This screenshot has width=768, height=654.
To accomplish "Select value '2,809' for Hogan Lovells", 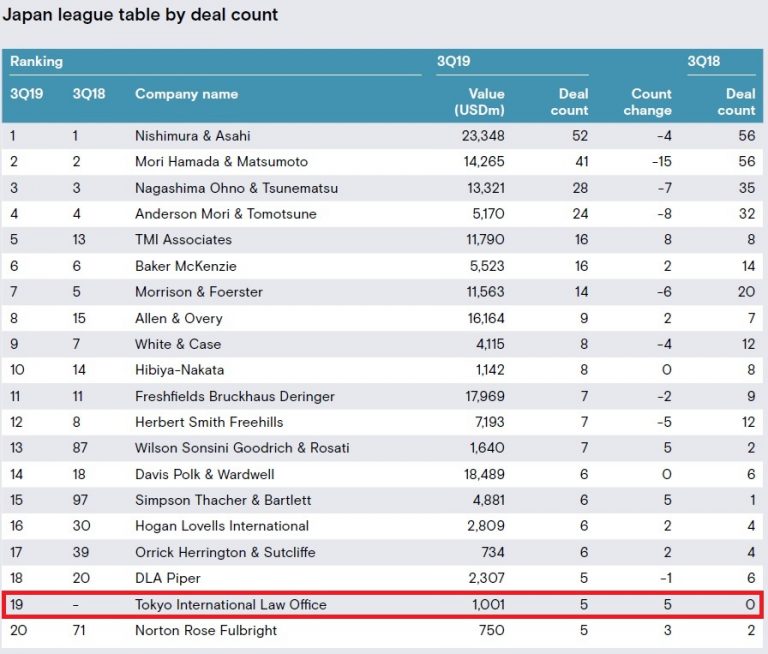I will click(x=486, y=526).
